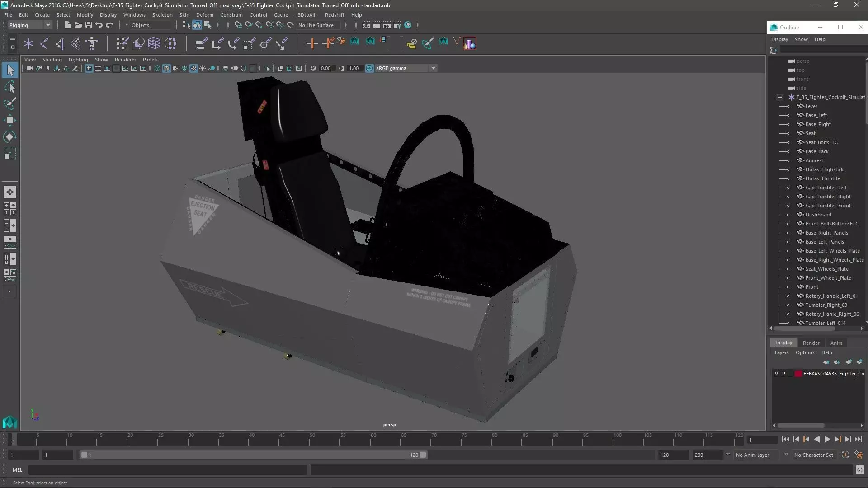Toggle textured display in viewport
This screenshot has width=868, height=488.
coord(193,68)
